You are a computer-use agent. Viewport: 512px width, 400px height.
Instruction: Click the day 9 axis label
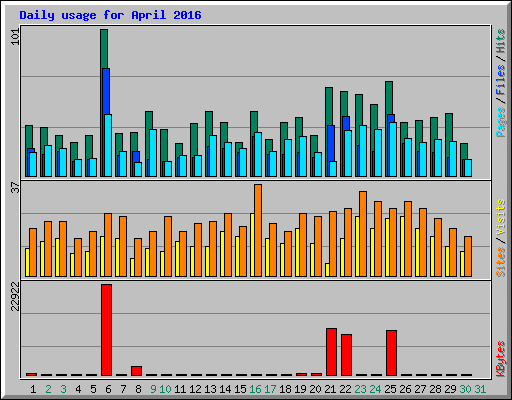pos(153,389)
